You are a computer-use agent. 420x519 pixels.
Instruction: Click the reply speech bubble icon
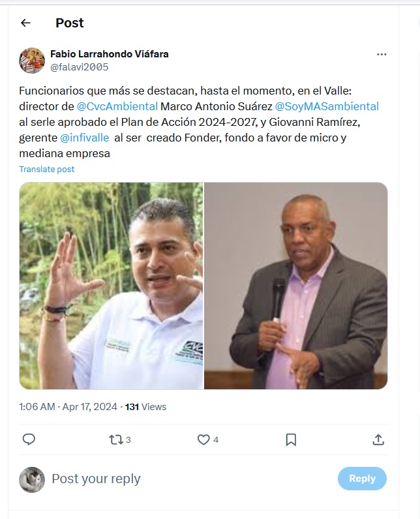(29, 439)
